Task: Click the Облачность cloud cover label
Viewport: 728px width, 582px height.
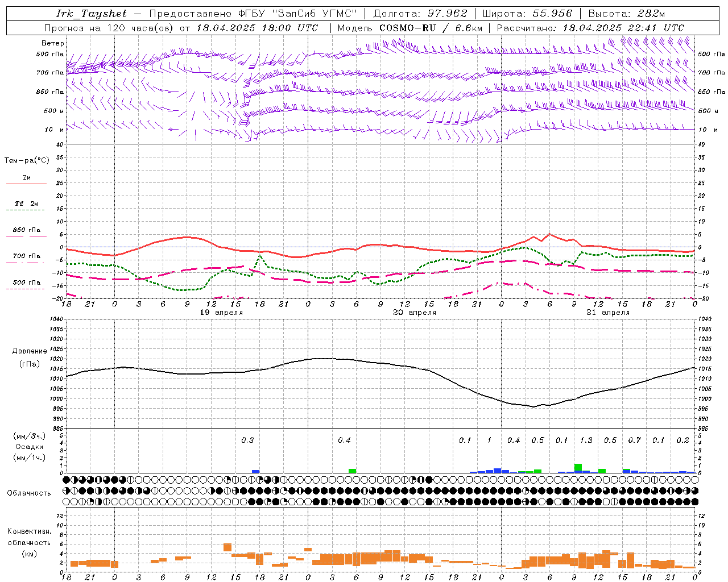Action: click(29, 493)
